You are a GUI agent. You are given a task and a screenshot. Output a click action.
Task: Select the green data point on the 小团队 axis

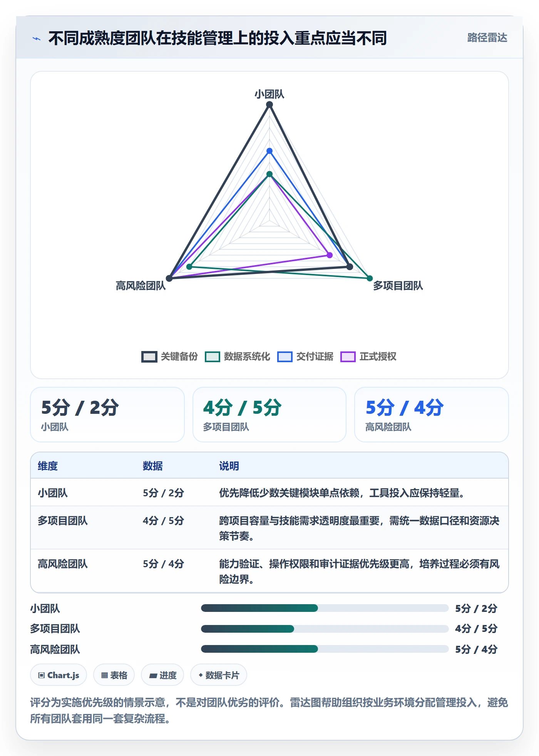coord(269,174)
